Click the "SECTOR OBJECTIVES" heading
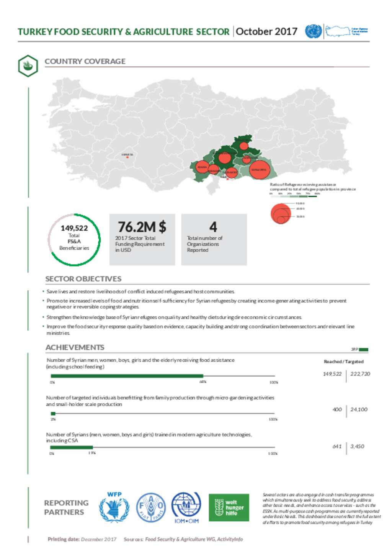 pos(83,279)
